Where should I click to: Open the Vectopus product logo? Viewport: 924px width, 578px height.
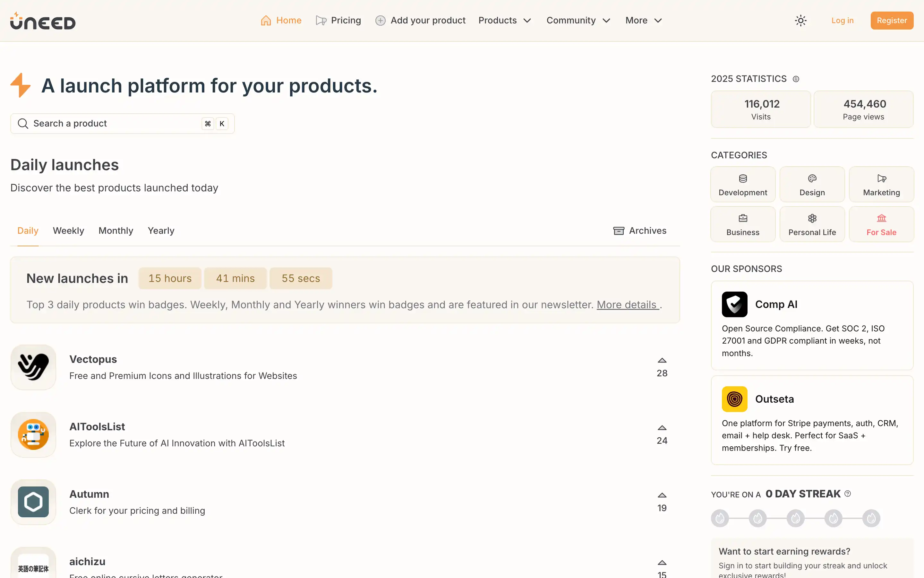[33, 367]
